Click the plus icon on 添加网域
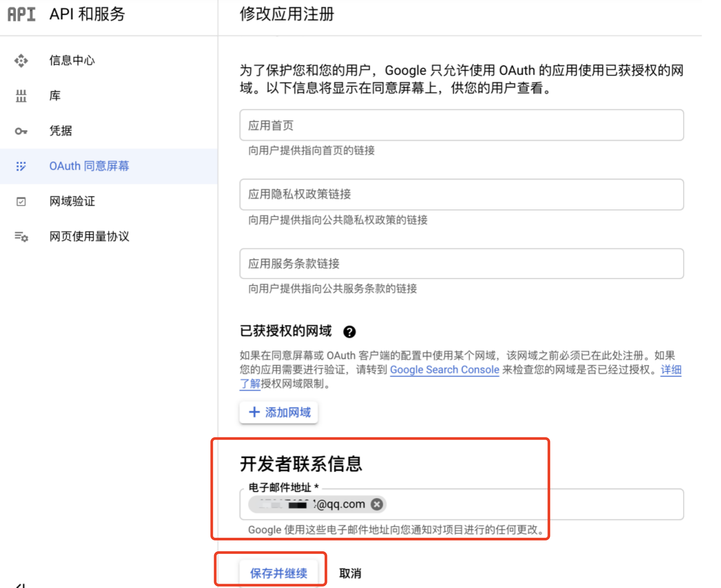Viewport: 721px width, 588px height. (253, 412)
